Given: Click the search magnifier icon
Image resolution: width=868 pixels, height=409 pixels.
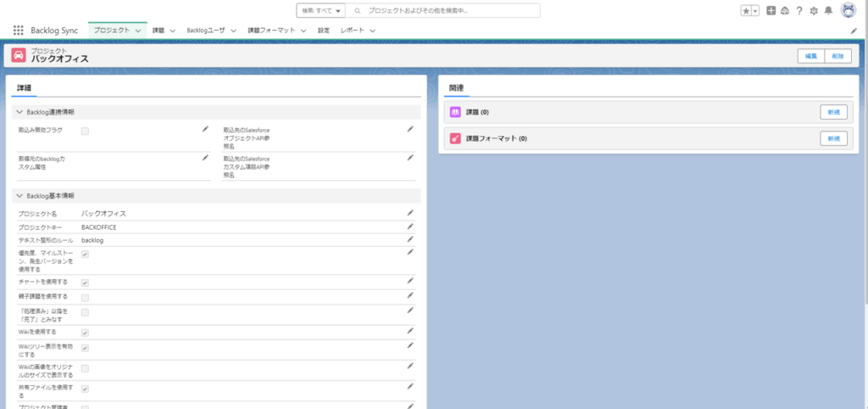Looking at the screenshot, I should point(358,10).
